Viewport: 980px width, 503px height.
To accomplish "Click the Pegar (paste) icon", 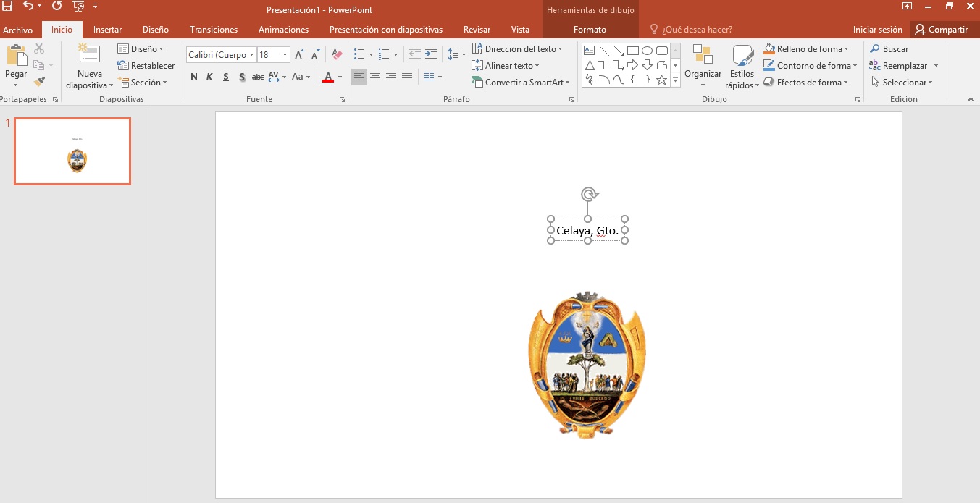I will (x=16, y=56).
